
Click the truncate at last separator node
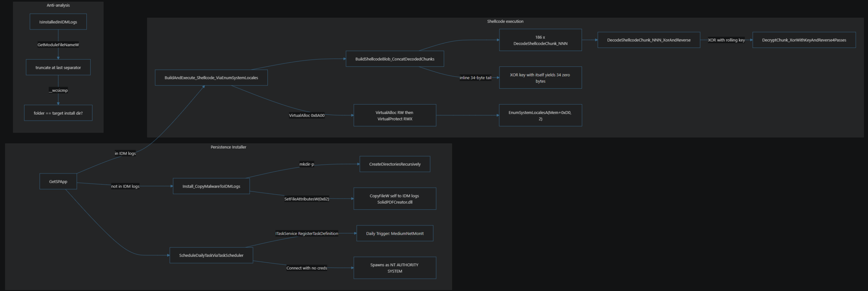point(58,67)
